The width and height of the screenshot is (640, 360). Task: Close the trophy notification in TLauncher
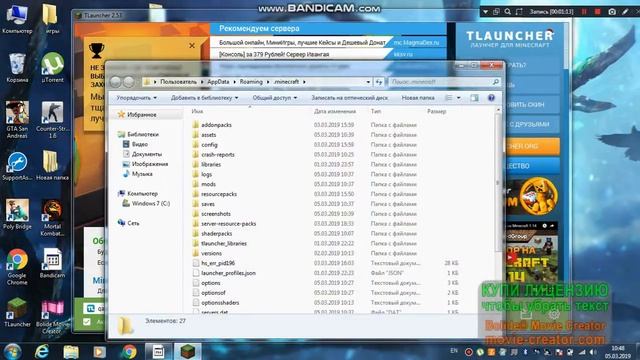[192, 46]
